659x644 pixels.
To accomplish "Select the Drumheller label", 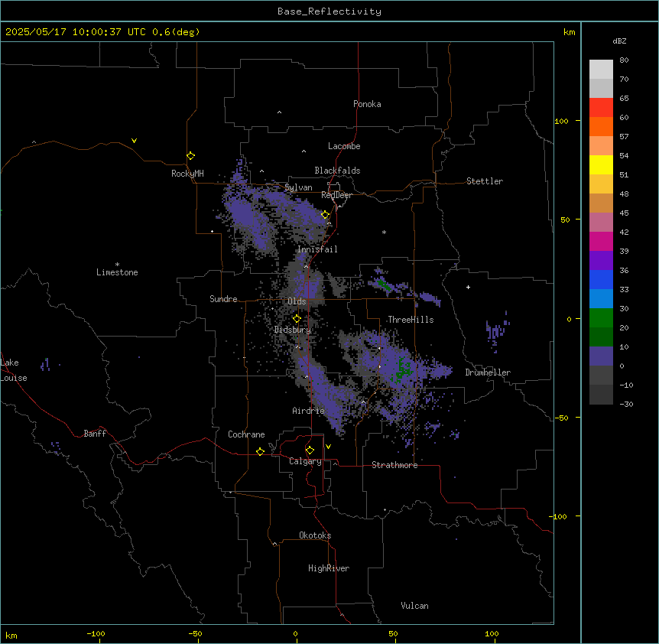I will [x=488, y=372].
